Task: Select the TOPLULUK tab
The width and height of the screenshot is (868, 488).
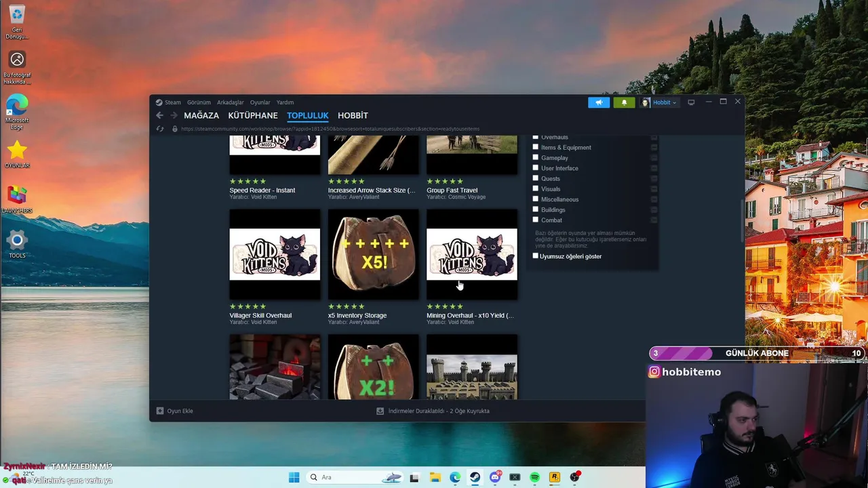Action: click(x=307, y=115)
